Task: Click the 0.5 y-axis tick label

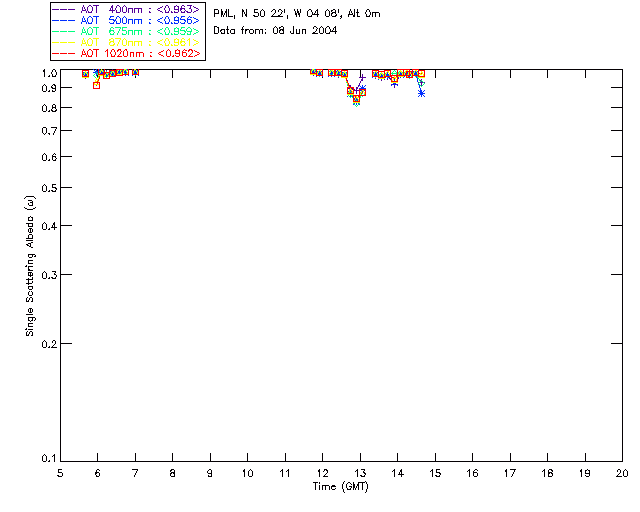Action: click(49, 188)
